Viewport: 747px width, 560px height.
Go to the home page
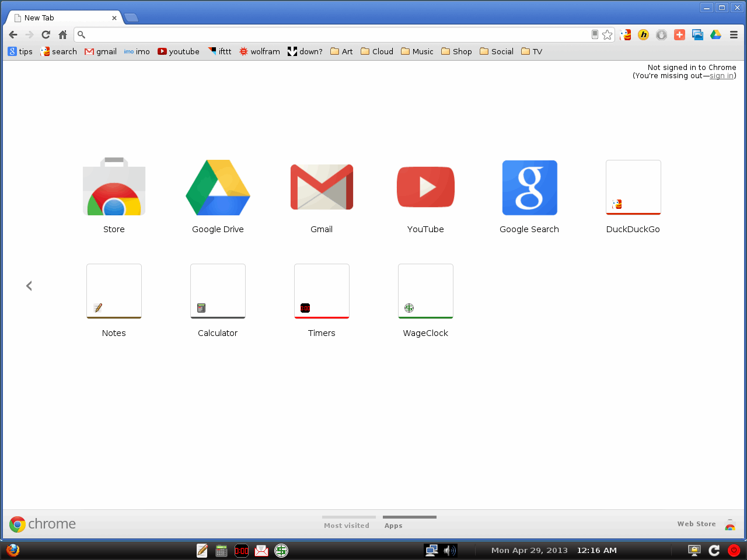(x=62, y=35)
